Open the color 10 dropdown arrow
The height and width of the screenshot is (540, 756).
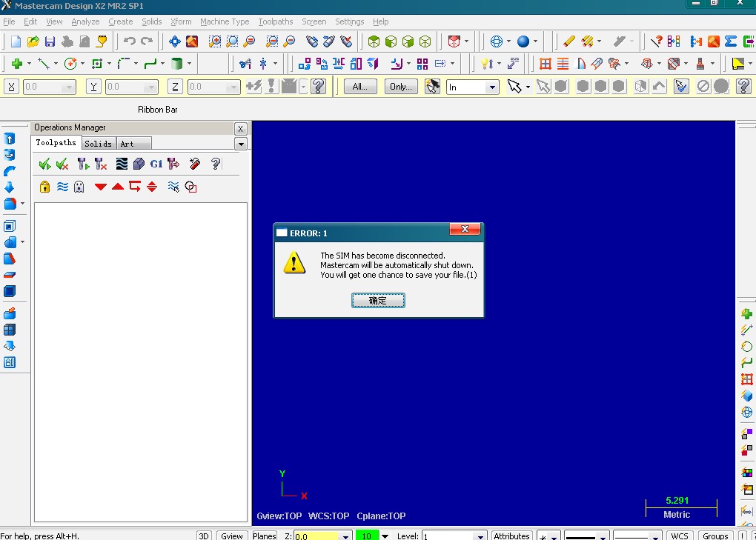385,536
